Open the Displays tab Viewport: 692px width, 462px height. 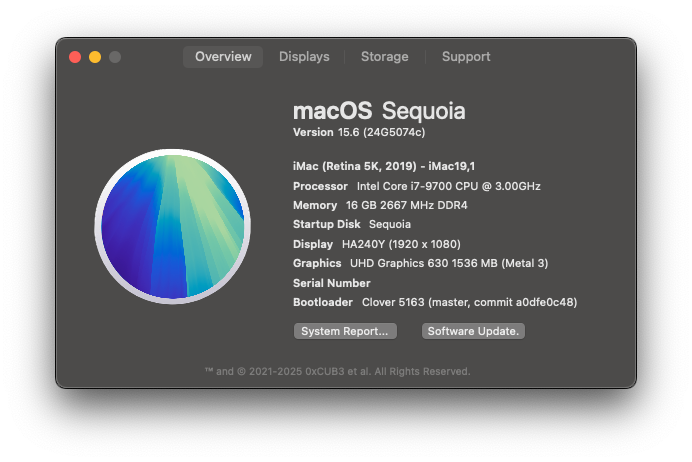click(x=304, y=57)
